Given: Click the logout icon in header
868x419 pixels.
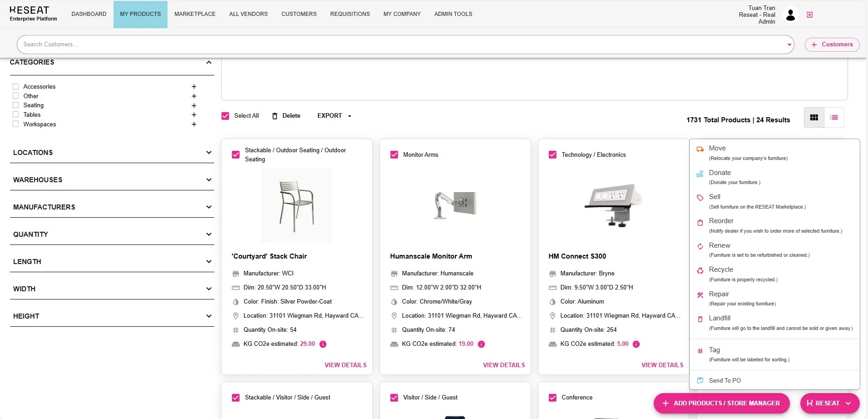Looking at the screenshot, I should [x=809, y=15].
